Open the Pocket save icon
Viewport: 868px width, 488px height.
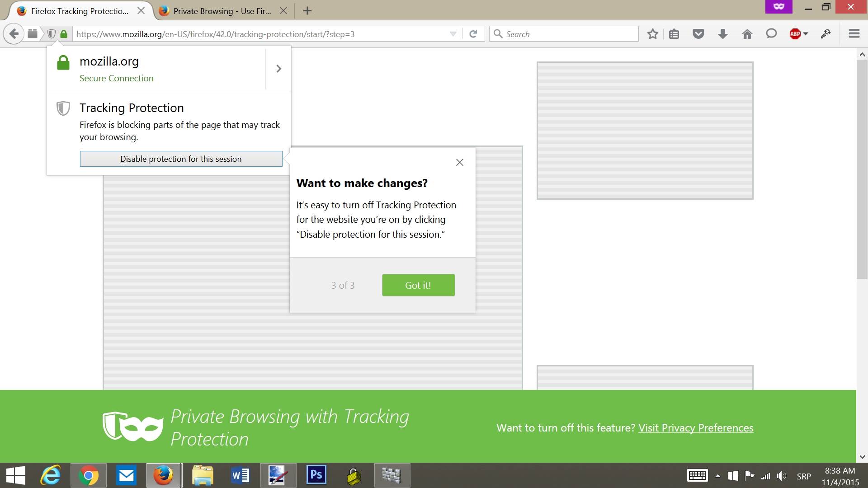(x=698, y=33)
